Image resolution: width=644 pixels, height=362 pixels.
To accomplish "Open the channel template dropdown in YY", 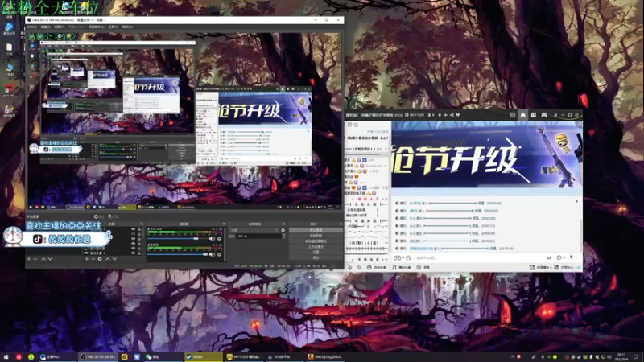I will click(543, 267).
